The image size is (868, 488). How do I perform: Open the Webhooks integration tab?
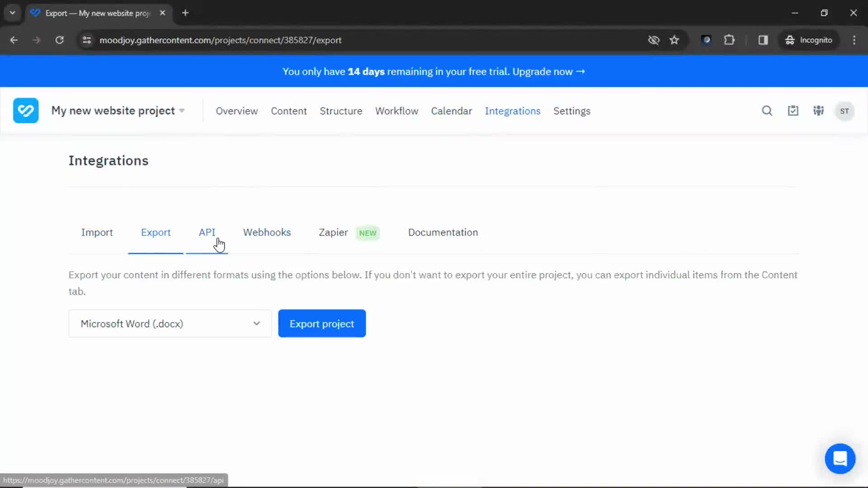[x=267, y=232]
